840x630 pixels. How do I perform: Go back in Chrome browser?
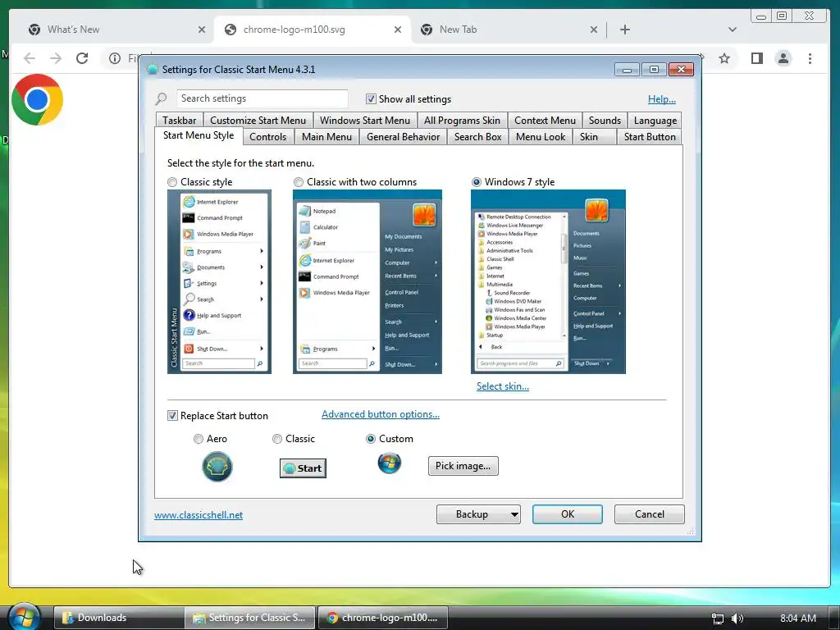[30, 58]
